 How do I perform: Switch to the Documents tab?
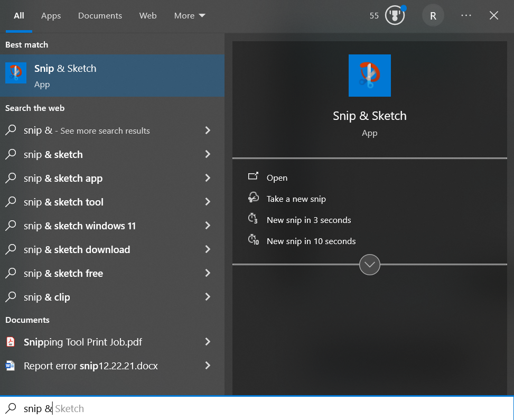click(100, 16)
